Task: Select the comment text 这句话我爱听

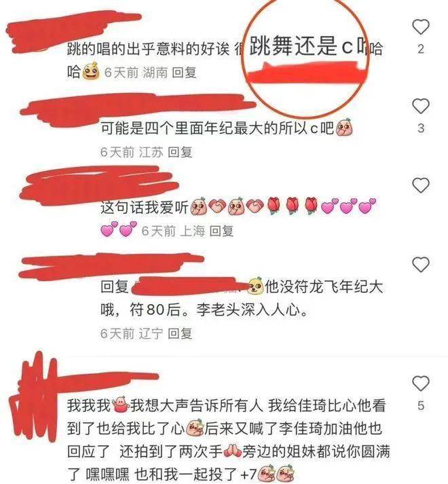Action: click(145, 207)
